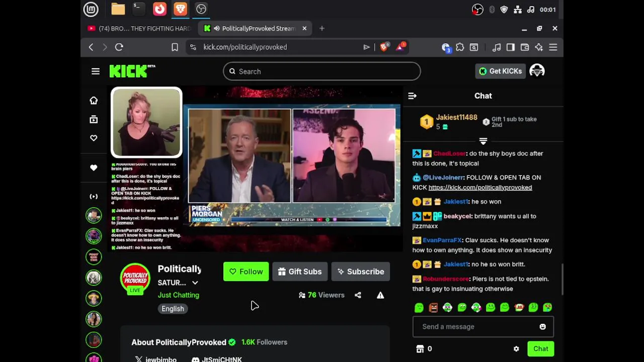
Task: Open the terminal from taskbar
Action: tap(139, 9)
